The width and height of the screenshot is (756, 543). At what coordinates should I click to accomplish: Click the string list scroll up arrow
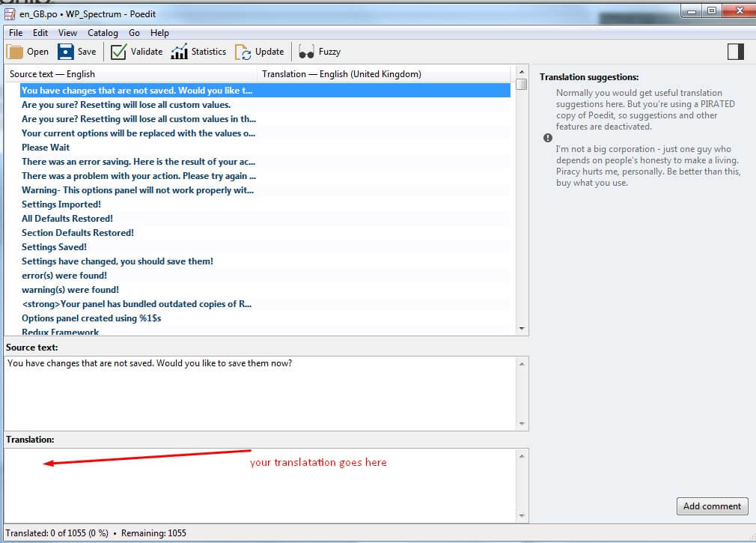[x=522, y=73]
